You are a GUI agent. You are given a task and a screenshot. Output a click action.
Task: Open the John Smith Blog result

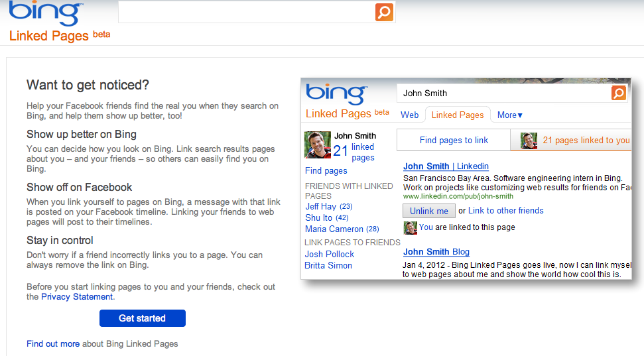tap(436, 251)
